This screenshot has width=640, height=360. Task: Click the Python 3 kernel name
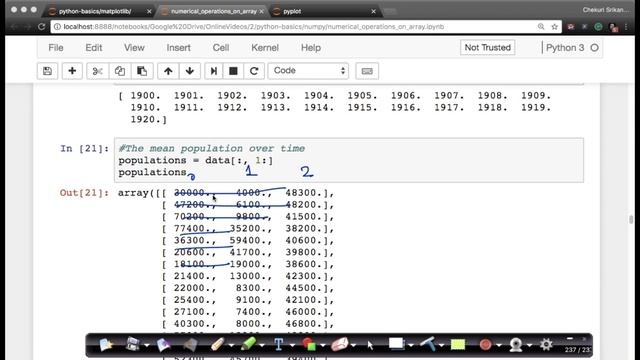tap(565, 48)
